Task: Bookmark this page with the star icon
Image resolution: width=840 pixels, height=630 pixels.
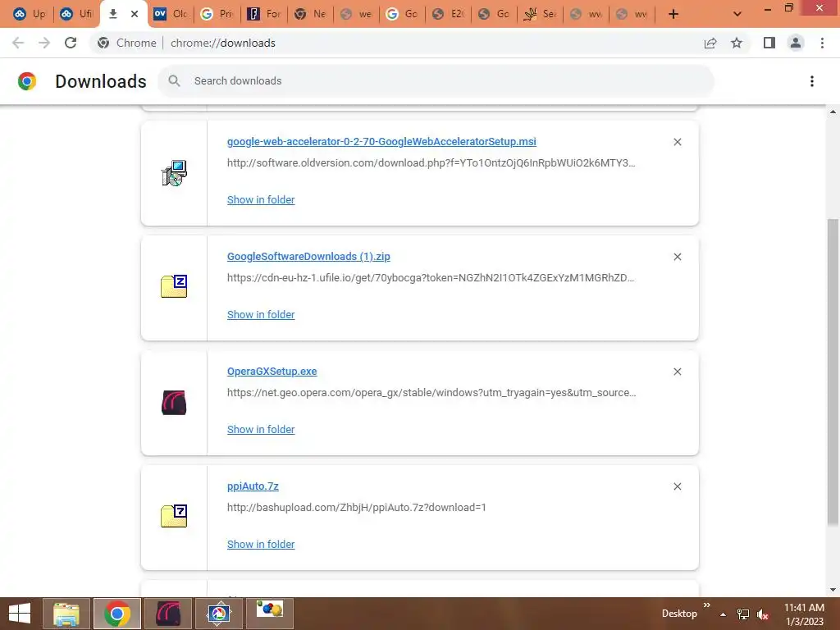Action: click(x=737, y=43)
